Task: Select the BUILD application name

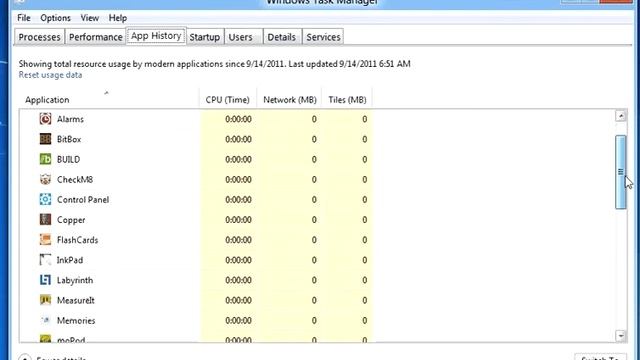Action: coord(68,159)
